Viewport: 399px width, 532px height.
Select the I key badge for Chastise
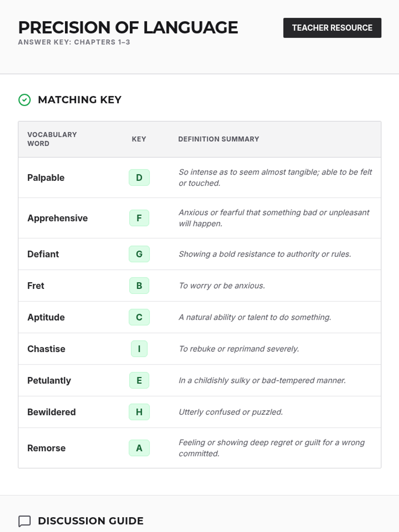[x=139, y=349]
